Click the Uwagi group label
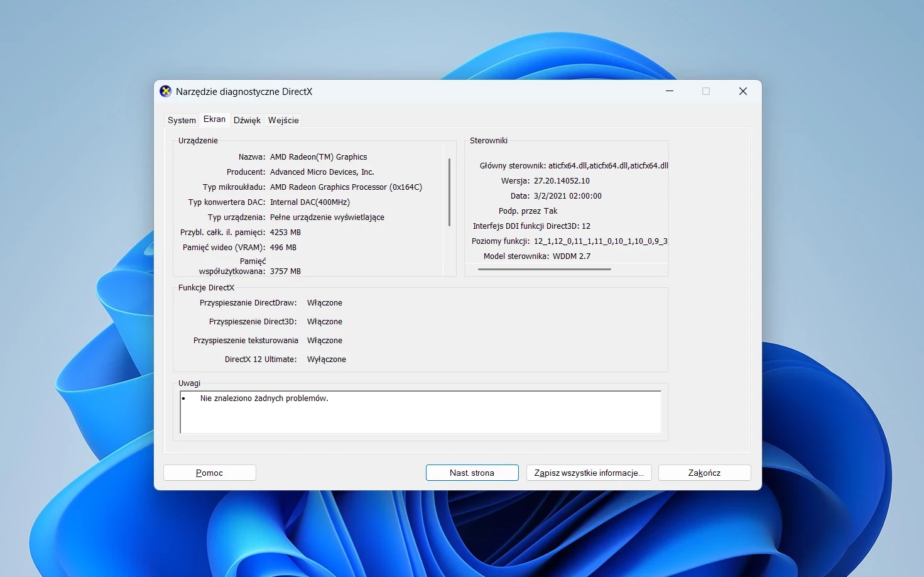This screenshot has height=577, width=924. tap(189, 383)
